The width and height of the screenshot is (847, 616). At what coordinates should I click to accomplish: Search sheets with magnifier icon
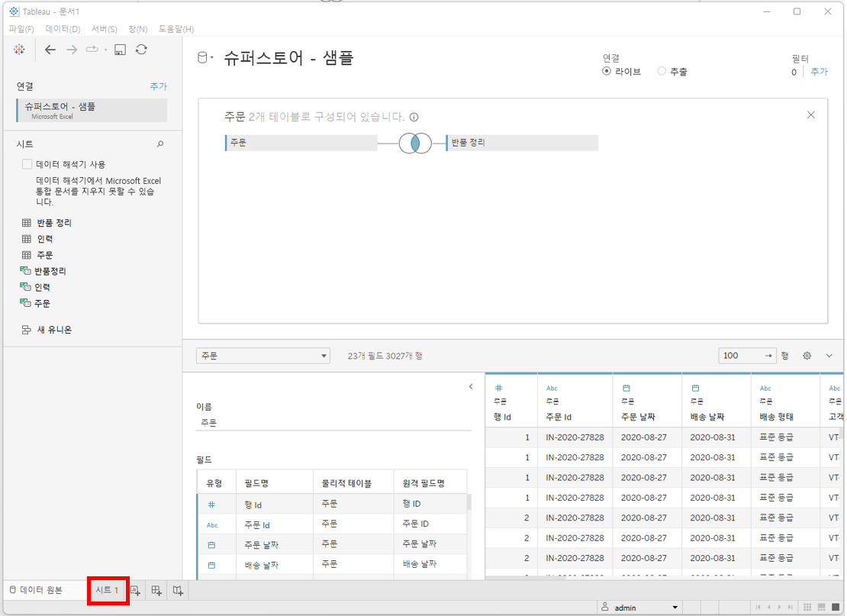click(160, 144)
